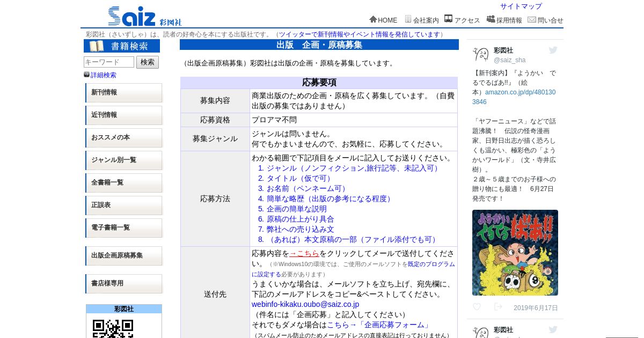Click the 彩図社 header above QR code
This screenshot has width=644, height=338.
124,309
